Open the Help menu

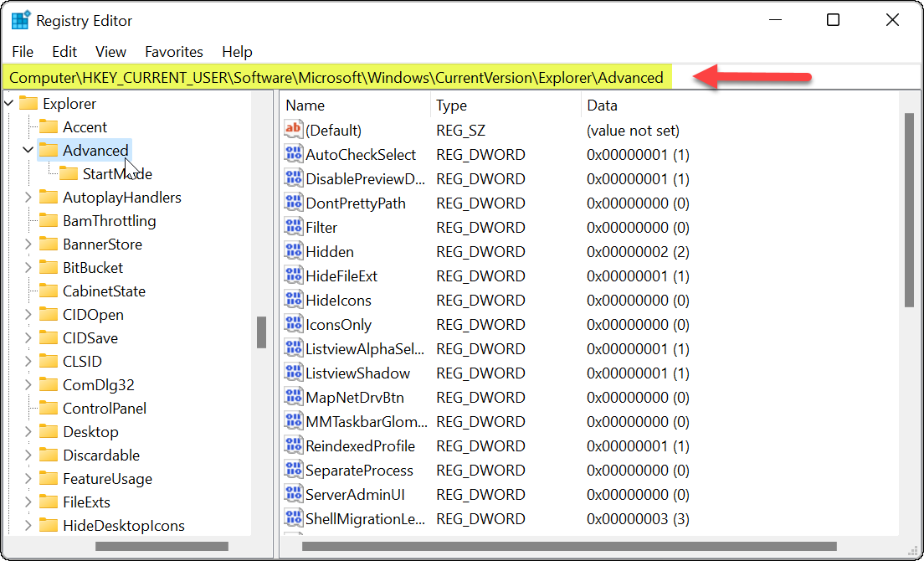237,52
